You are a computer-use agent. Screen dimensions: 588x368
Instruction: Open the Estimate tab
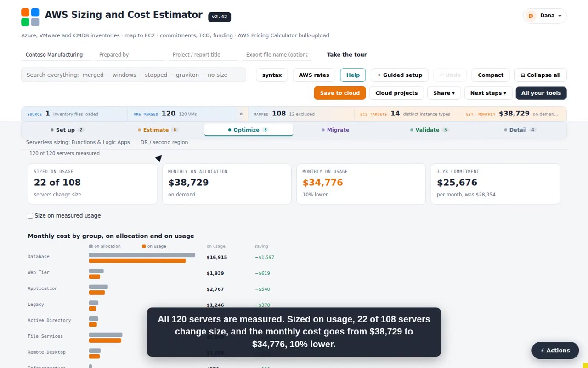click(158, 130)
